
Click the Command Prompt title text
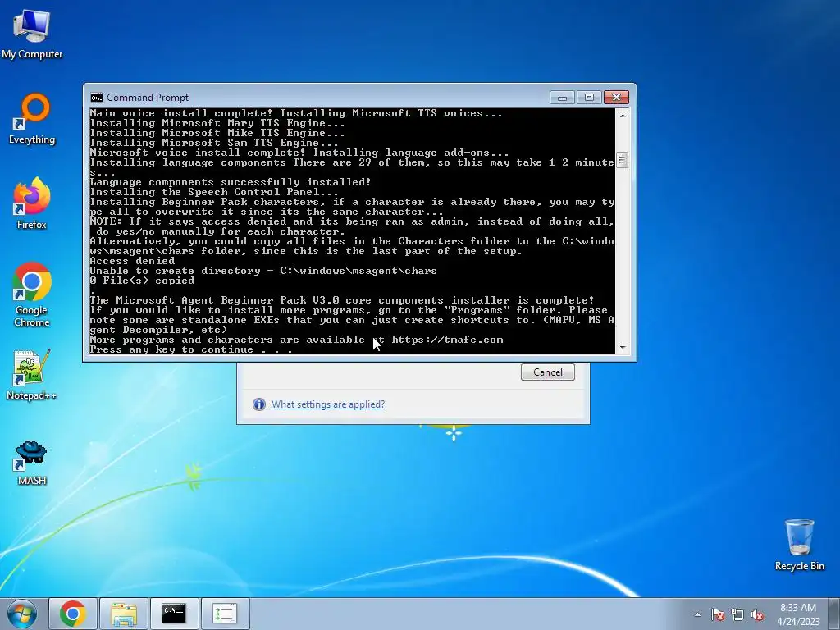click(x=148, y=98)
